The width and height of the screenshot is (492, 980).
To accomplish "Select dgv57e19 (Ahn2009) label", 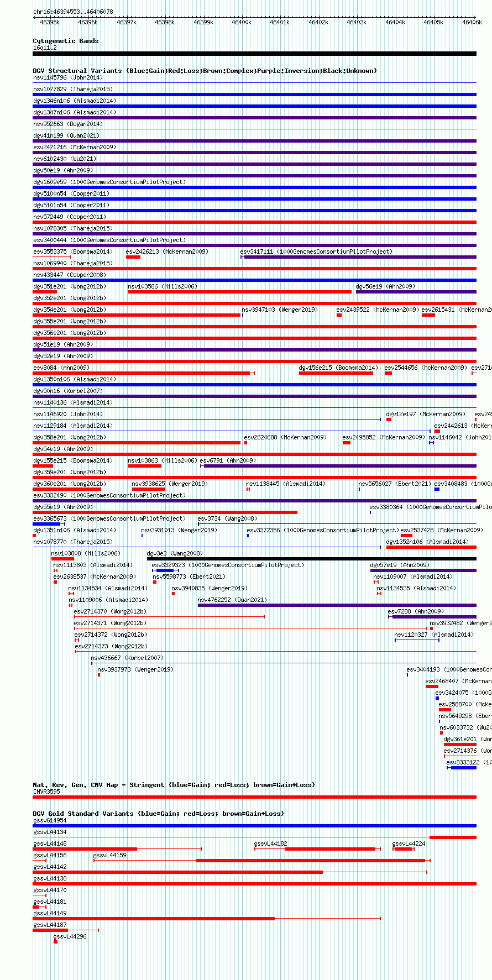I will point(400,565).
